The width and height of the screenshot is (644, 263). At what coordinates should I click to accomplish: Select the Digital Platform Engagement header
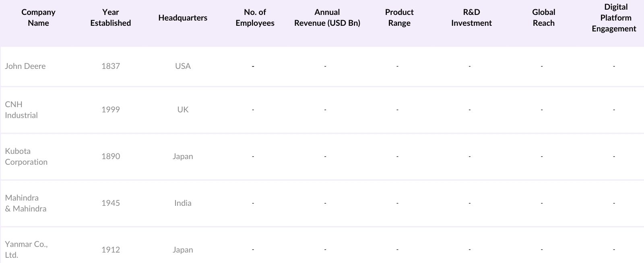[x=614, y=18]
